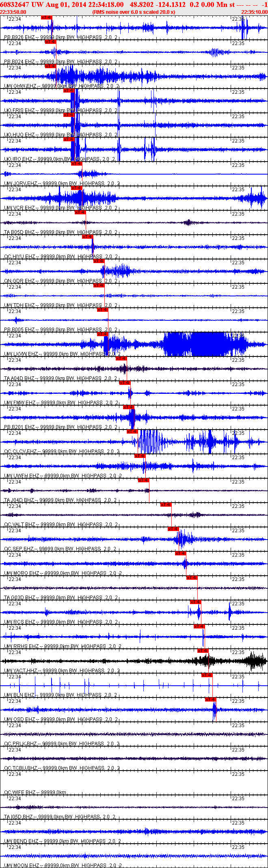Select the PB B926 EHZ trace label
Viewport: 268px width, 868px height.
click(61, 37)
